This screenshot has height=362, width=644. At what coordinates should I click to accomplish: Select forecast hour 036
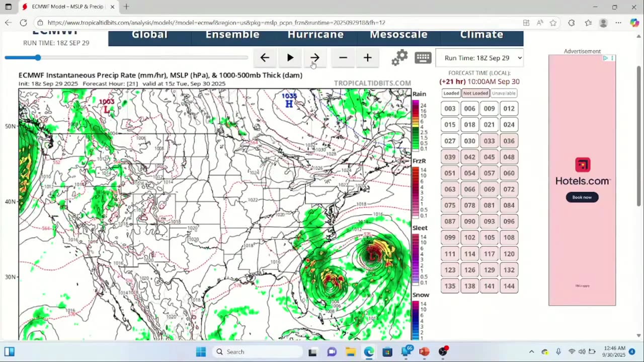point(509,141)
